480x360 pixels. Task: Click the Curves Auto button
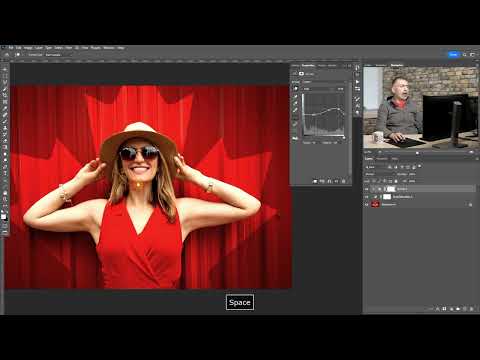pos(340,89)
